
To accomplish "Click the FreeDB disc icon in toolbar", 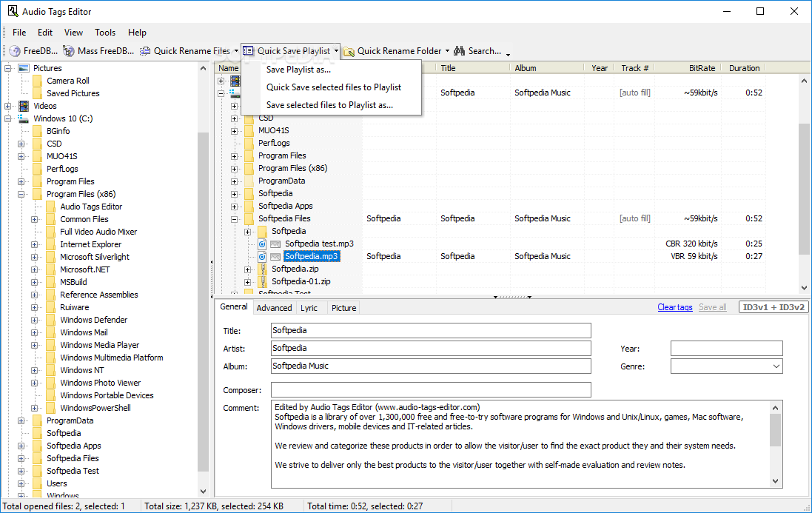I will pyautogui.click(x=15, y=51).
